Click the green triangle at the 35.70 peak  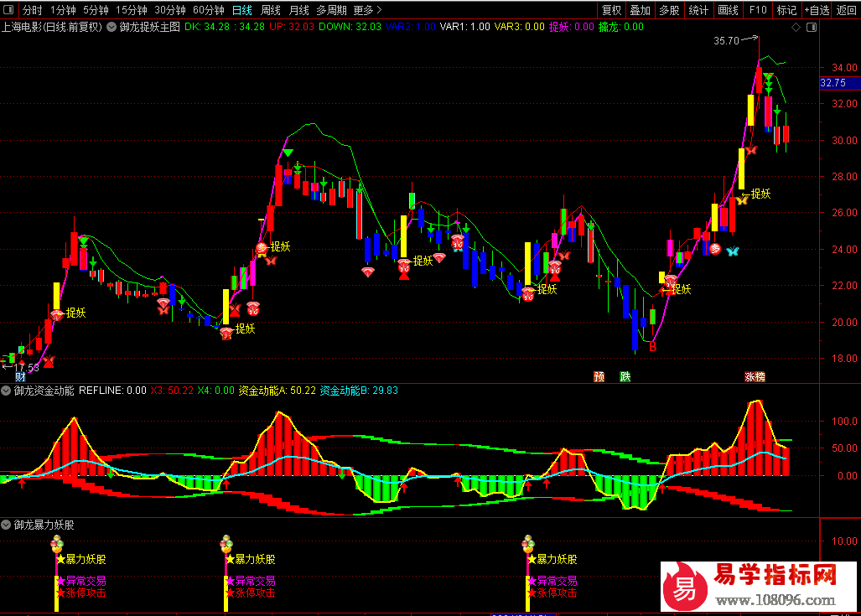tap(768, 76)
